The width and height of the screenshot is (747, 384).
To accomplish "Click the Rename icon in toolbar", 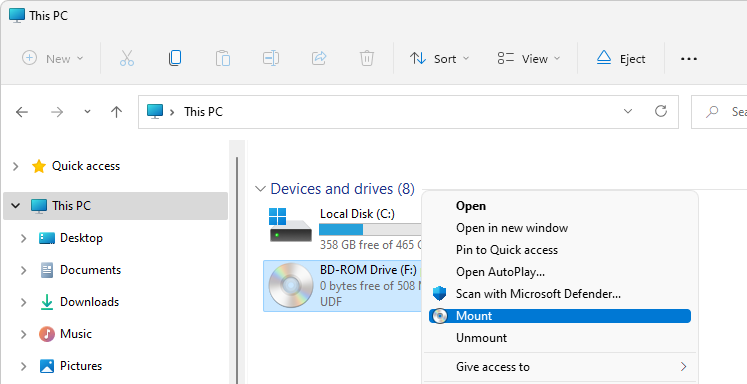I will [x=271, y=59].
